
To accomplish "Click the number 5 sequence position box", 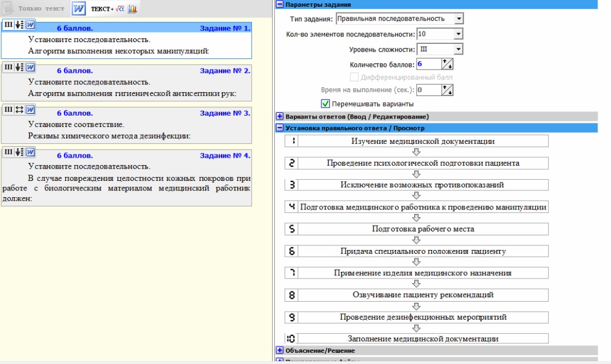I will pos(292,229).
